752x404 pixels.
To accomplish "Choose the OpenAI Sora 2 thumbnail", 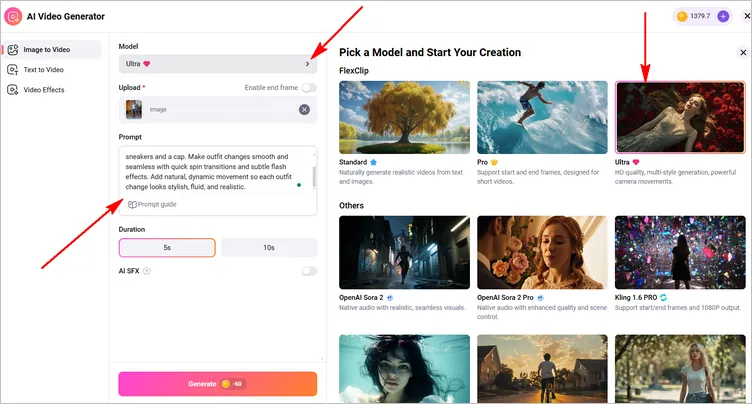I will (404, 252).
